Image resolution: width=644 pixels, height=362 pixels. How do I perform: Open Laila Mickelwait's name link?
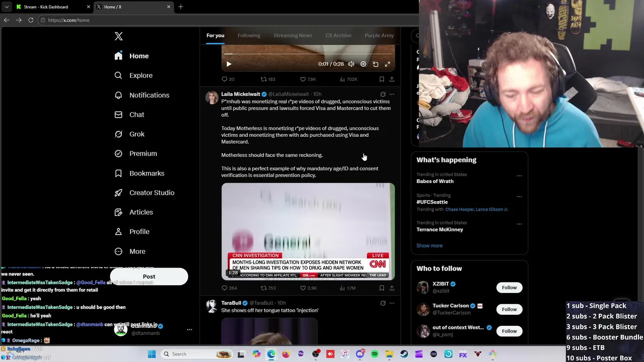(x=240, y=94)
